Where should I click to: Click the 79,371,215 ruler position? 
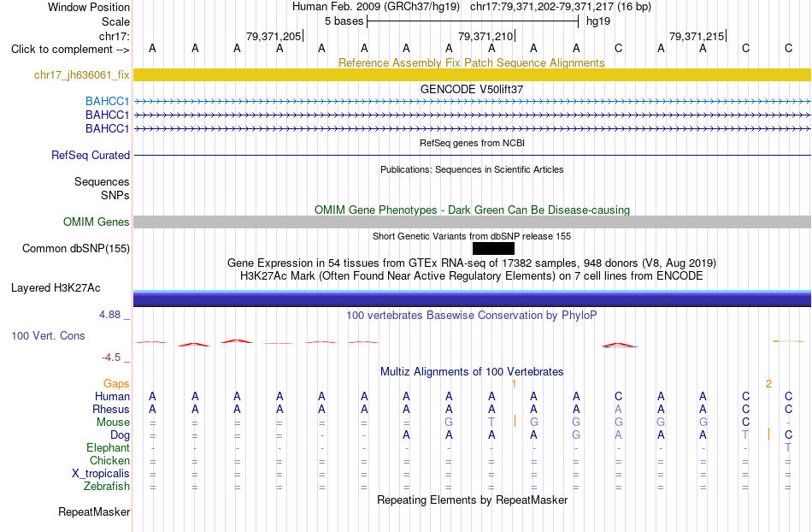click(697, 36)
